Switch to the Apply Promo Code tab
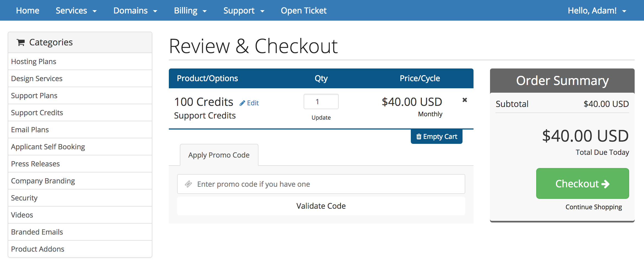The height and width of the screenshot is (264, 644). pos(219,155)
